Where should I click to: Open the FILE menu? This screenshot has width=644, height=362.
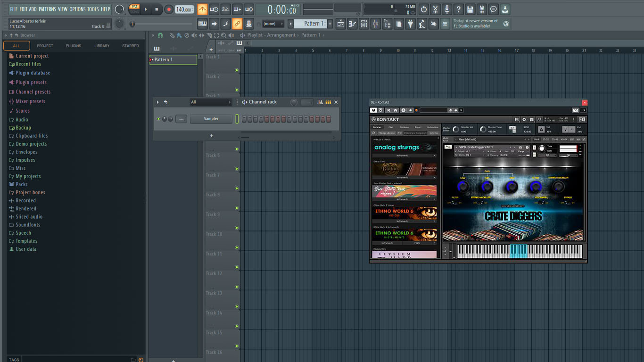[x=14, y=9]
